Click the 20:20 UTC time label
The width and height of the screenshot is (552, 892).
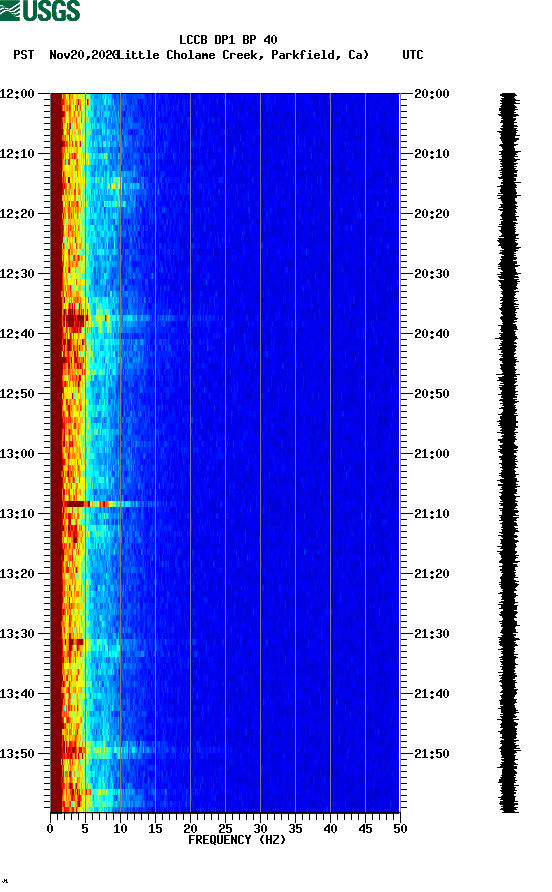432,214
